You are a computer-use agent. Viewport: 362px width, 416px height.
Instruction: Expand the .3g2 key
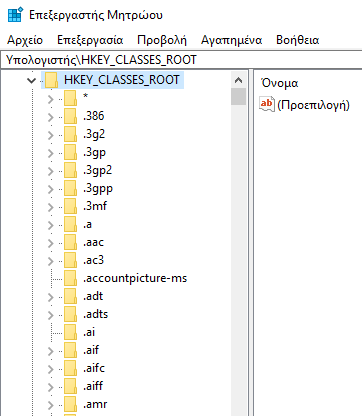[x=50, y=135]
